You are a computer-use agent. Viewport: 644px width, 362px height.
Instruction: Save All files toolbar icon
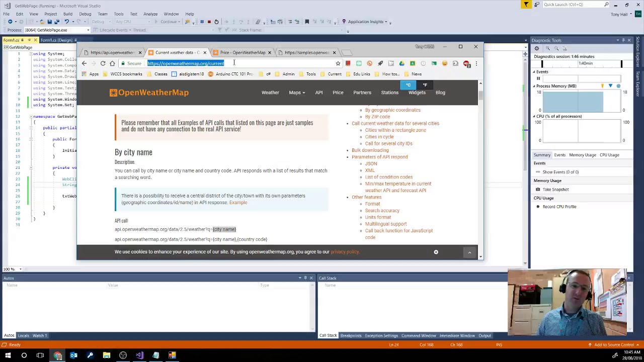[56, 22]
